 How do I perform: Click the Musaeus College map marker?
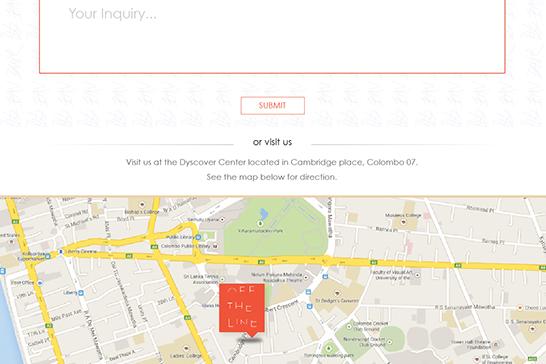(403, 222)
